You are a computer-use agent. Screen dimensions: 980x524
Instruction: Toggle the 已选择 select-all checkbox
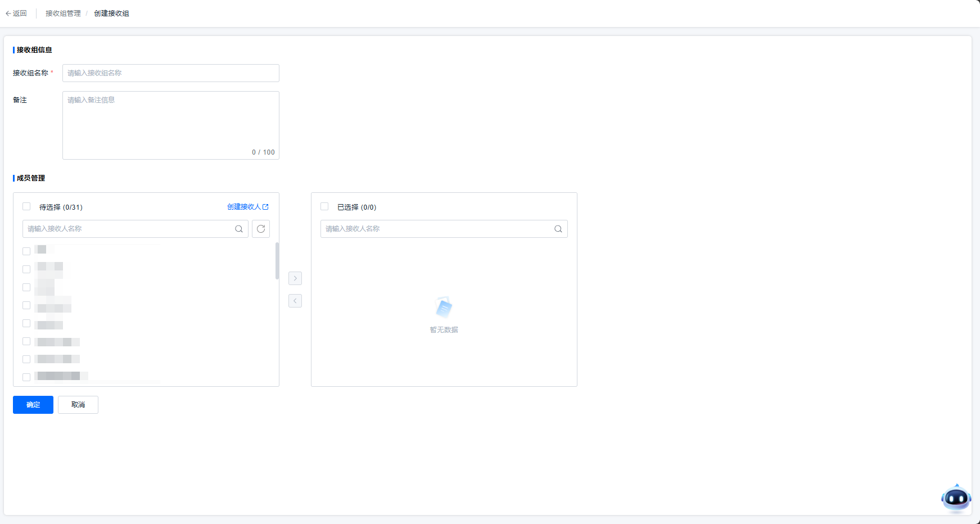pyautogui.click(x=324, y=207)
